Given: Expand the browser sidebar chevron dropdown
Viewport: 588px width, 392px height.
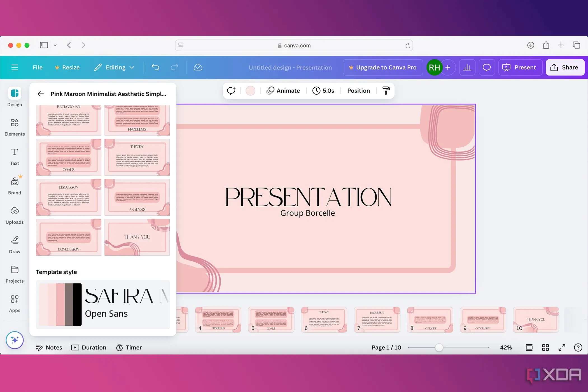Looking at the screenshot, I should click(x=55, y=45).
